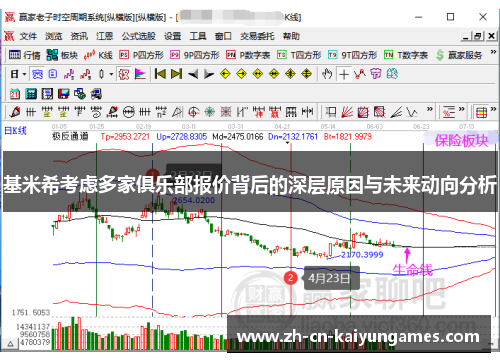The image size is (500, 362).
Task: Click the 保险板块 label button
Action: pyautogui.click(x=461, y=141)
